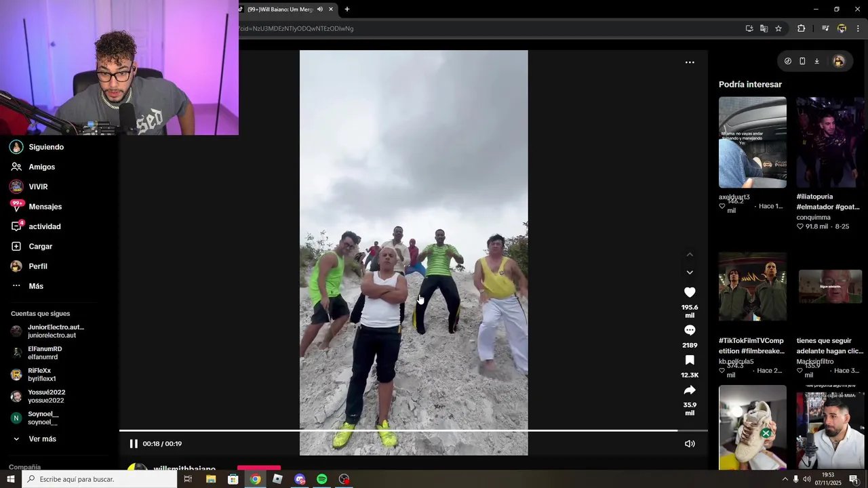868x488 pixels.
Task: Click the Chrome taskbar icon
Action: point(255,479)
